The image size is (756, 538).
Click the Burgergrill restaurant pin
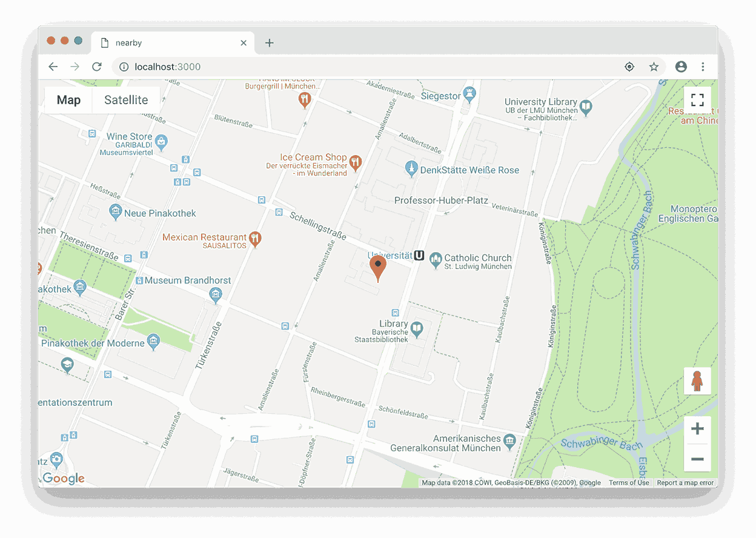(305, 99)
